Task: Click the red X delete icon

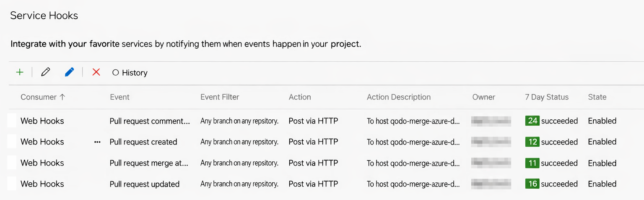Action: [96, 72]
